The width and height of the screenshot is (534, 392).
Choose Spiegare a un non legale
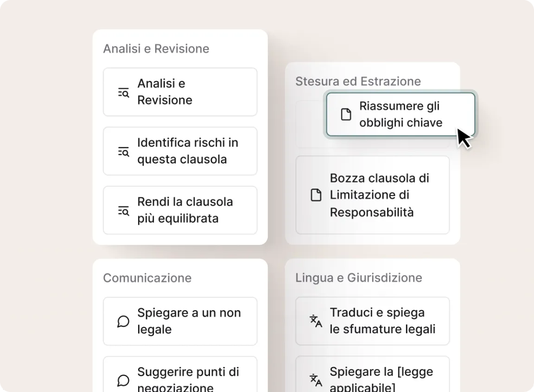point(180,321)
